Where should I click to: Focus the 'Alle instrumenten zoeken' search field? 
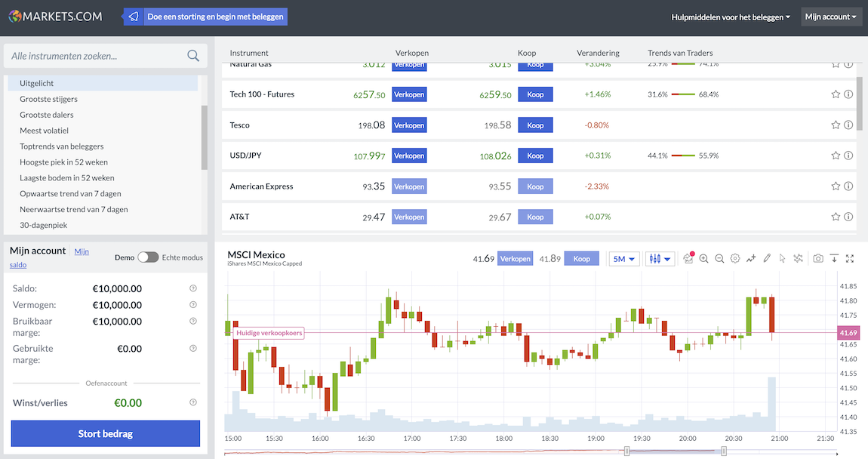[105, 56]
